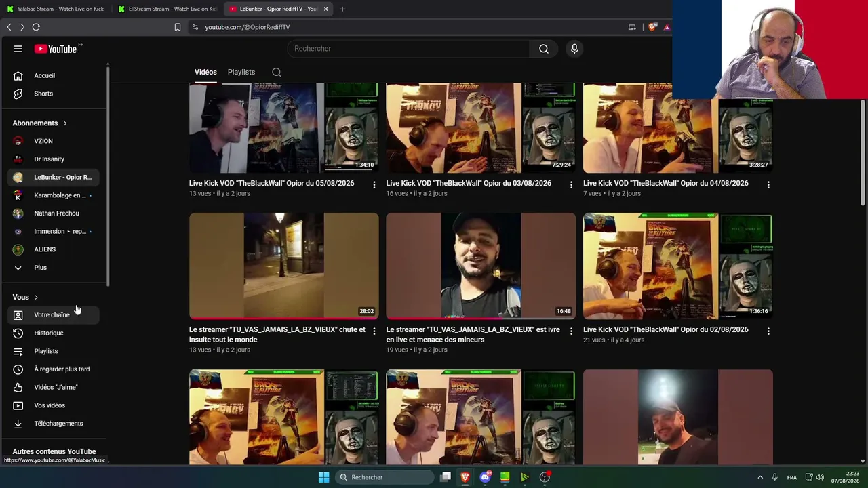Screen dimensions: 868x488
Task: Open the Shorts section
Action: (x=54, y=94)
